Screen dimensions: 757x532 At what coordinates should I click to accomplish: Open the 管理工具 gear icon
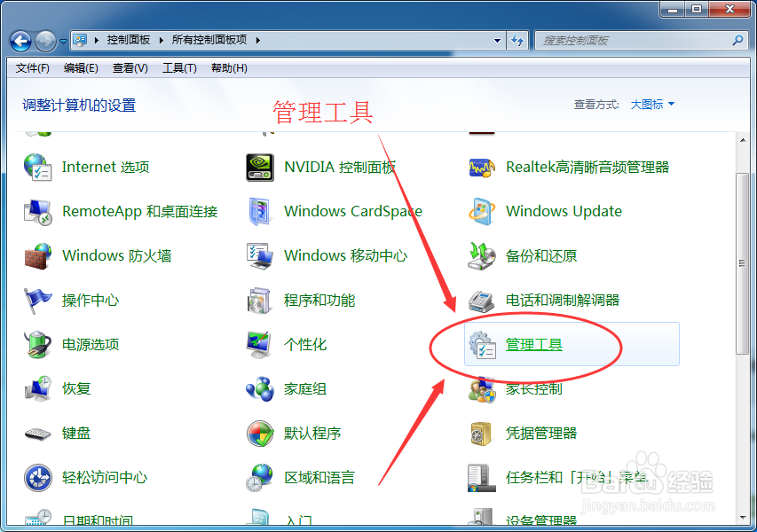(x=482, y=345)
